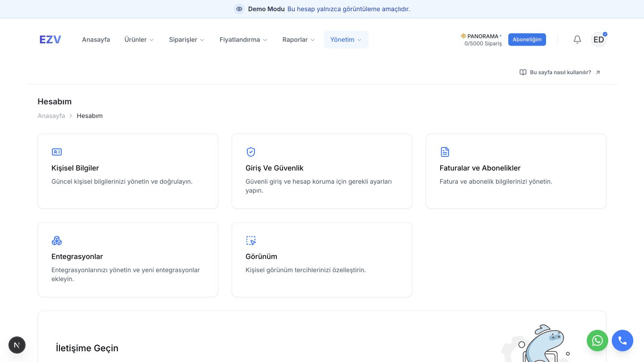The height and width of the screenshot is (362, 644).
Task: Click the eye icon in Demo Modu banner
Action: tap(239, 9)
